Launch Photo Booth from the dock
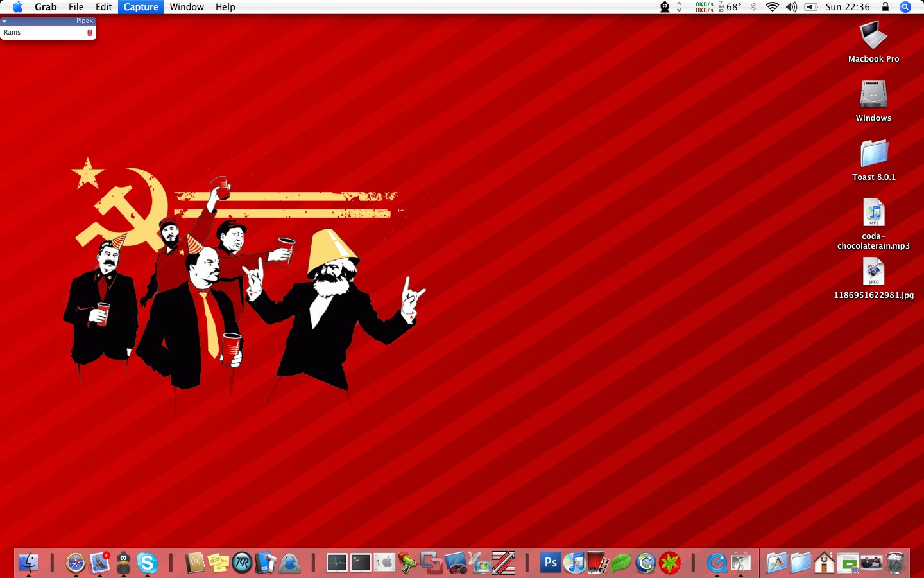 coord(598,563)
